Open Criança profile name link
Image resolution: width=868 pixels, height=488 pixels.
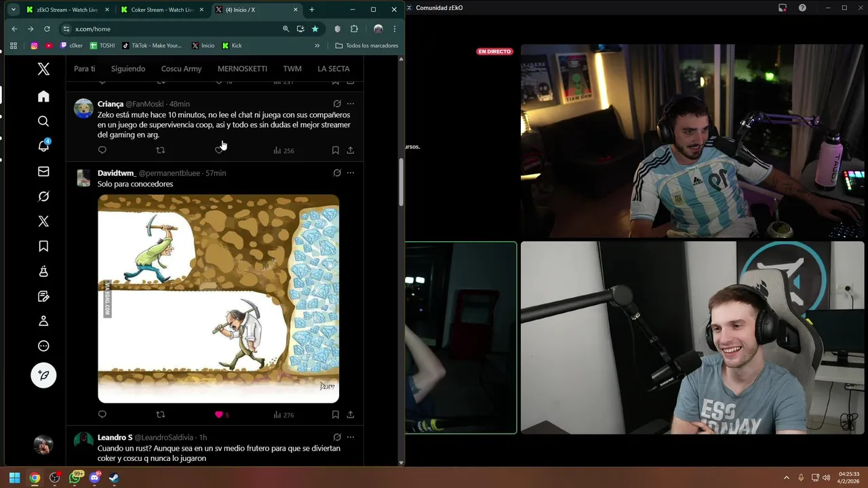[111, 104]
